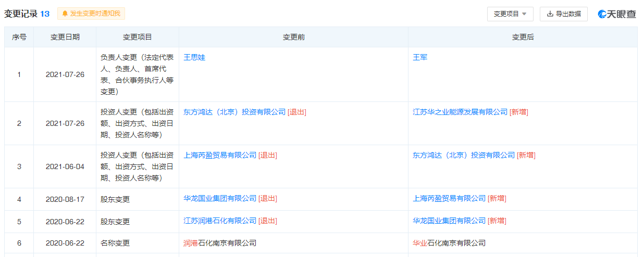This screenshot has height=257, width=644.
Task: Click the 变更前 column header
Action: click(294, 37)
